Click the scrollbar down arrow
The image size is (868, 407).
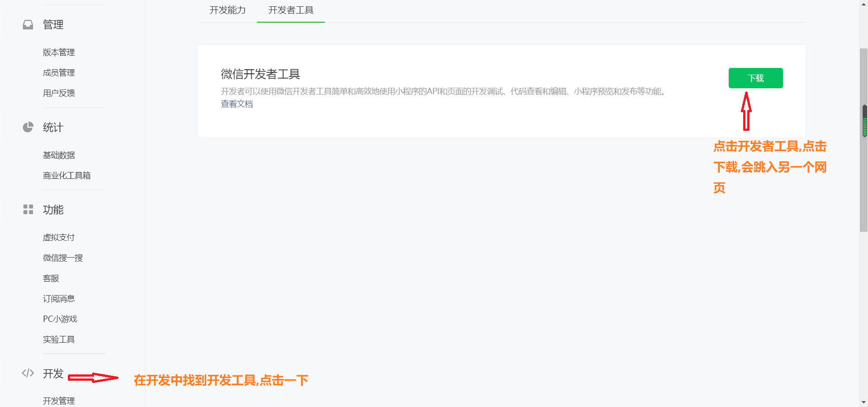pyautogui.click(x=864, y=402)
